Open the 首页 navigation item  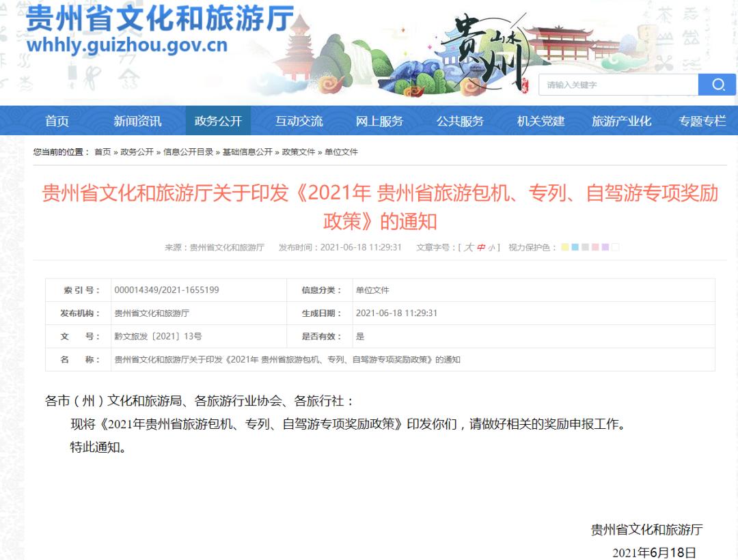(x=57, y=121)
